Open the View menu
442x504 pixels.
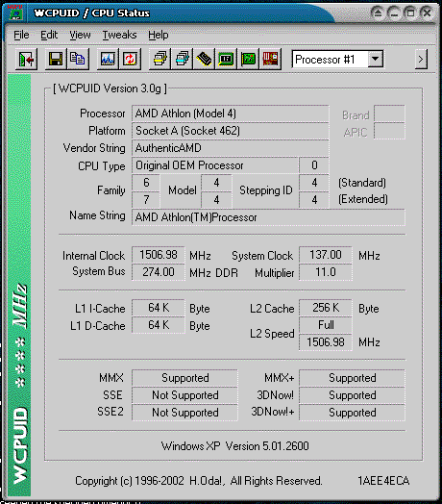click(x=80, y=35)
